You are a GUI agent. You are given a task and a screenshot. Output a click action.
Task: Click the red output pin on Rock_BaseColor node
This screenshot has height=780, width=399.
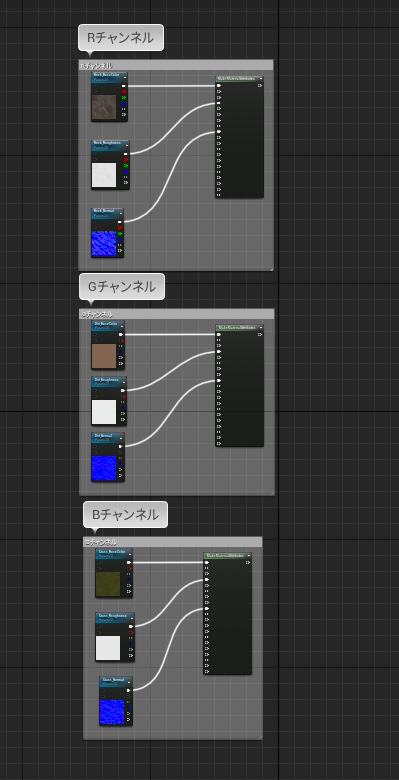124,92
